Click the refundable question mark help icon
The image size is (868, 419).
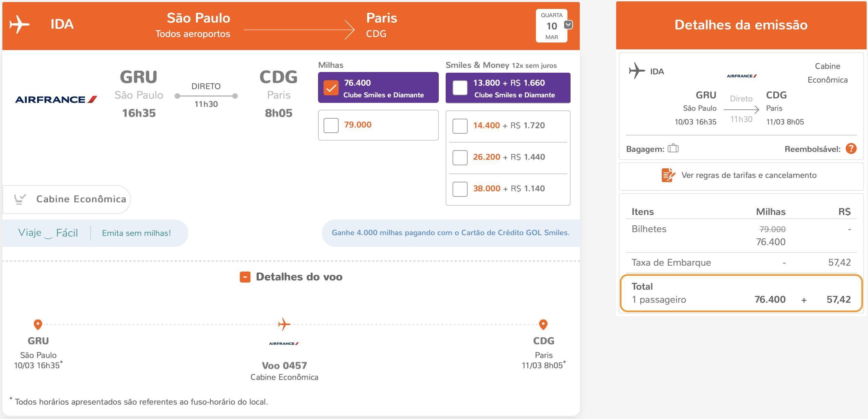click(851, 149)
